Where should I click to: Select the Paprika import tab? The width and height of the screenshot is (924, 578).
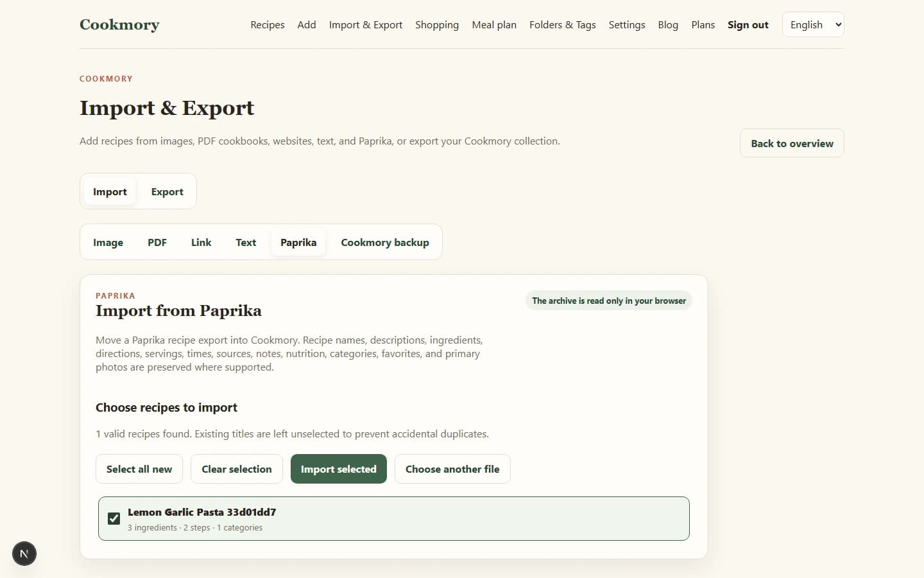[x=298, y=242]
